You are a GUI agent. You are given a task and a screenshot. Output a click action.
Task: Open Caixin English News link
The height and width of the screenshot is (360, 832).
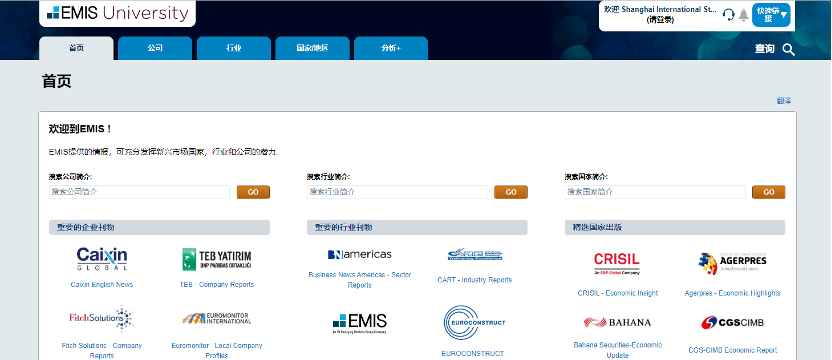101,285
